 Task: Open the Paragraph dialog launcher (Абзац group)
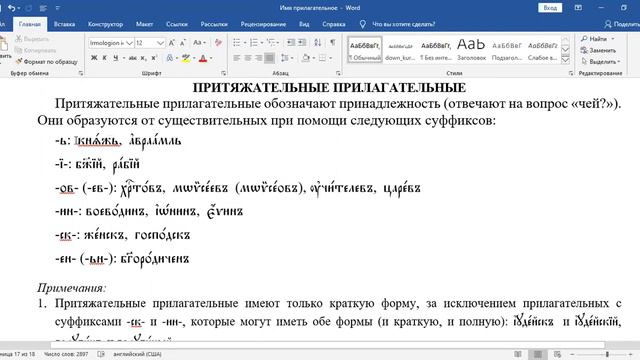tap(338, 73)
